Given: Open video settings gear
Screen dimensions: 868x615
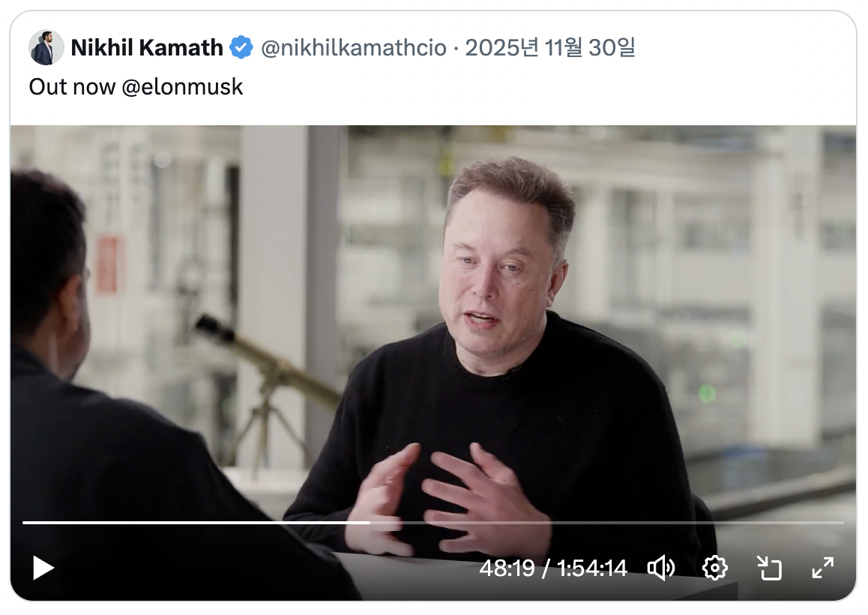Looking at the screenshot, I should pyautogui.click(x=714, y=568).
